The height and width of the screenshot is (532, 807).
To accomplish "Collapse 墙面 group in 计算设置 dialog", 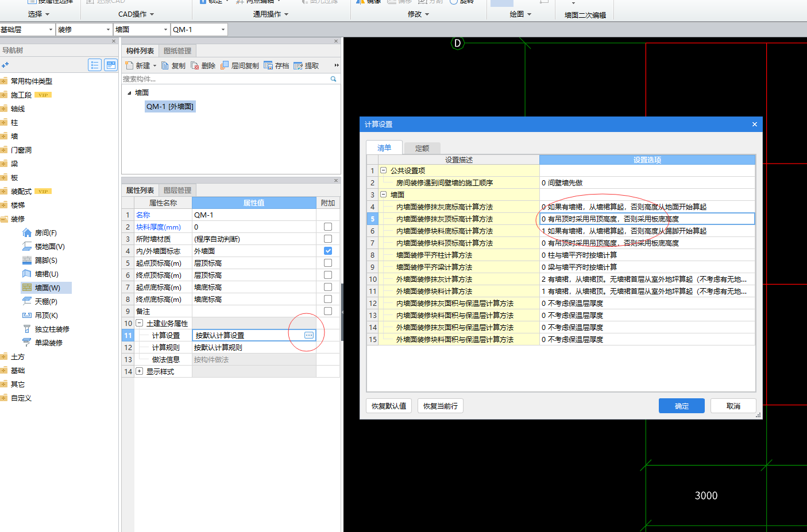I will tap(384, 195).
